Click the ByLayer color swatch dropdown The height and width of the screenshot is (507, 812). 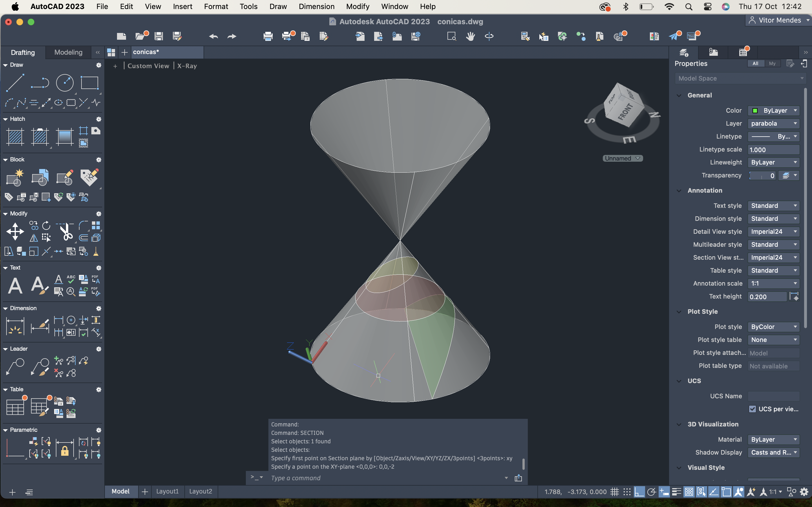(773, 110)
